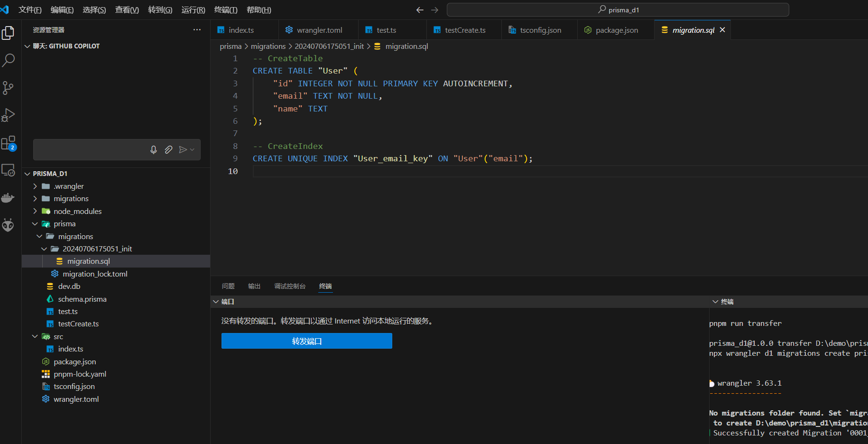
Task: Switch to the test.ts editor tab
Action: [392, 30]
